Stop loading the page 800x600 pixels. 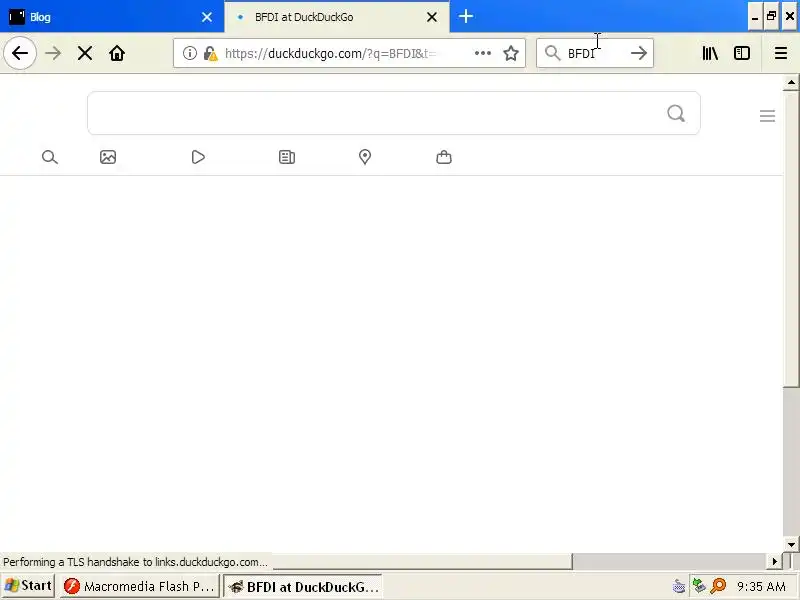(85, 53)
